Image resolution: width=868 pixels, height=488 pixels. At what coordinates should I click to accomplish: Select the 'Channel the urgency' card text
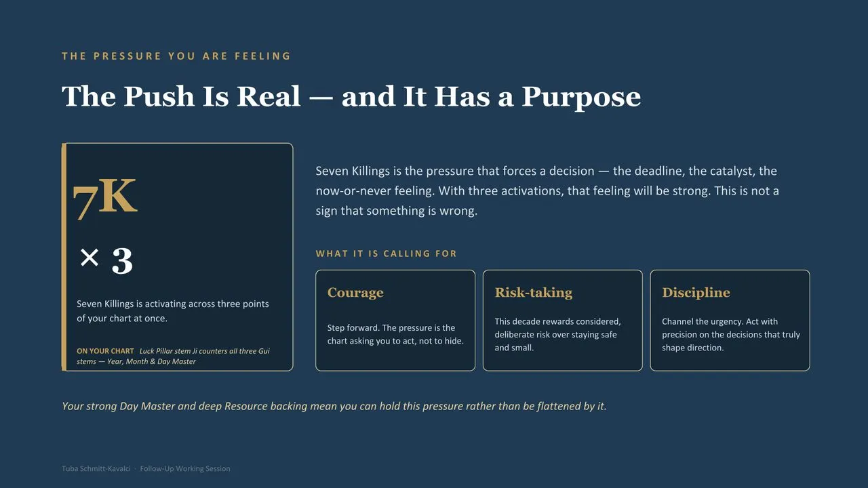(731, 335)
